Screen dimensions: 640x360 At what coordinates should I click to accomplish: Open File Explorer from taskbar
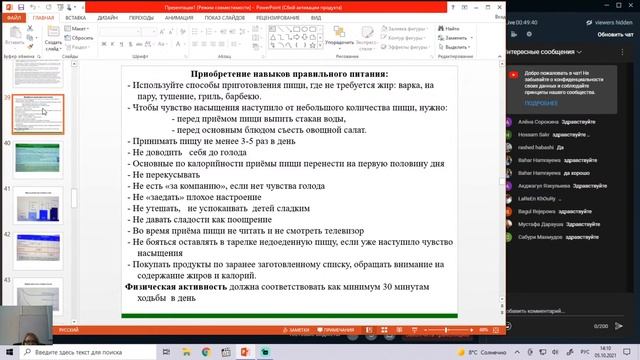[186, 352]
